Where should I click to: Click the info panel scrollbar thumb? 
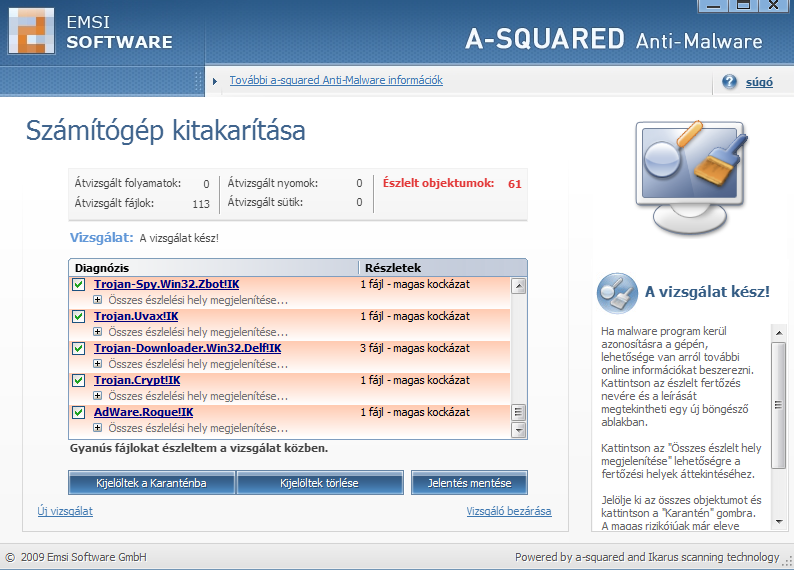click(779, 404)
